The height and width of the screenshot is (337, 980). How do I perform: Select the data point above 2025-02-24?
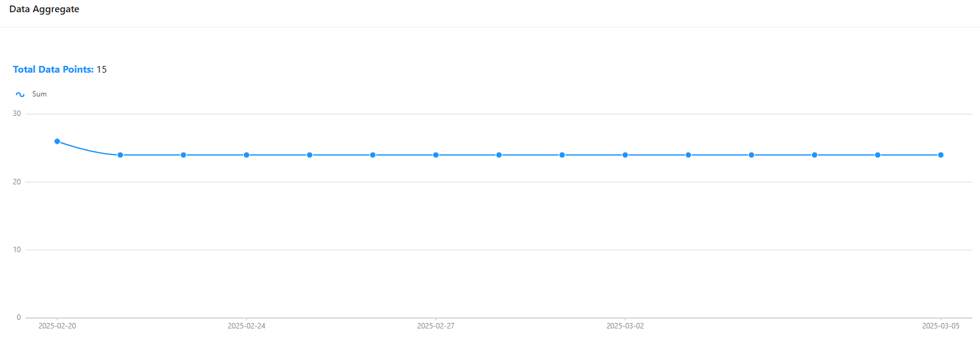tap(247, 155)
